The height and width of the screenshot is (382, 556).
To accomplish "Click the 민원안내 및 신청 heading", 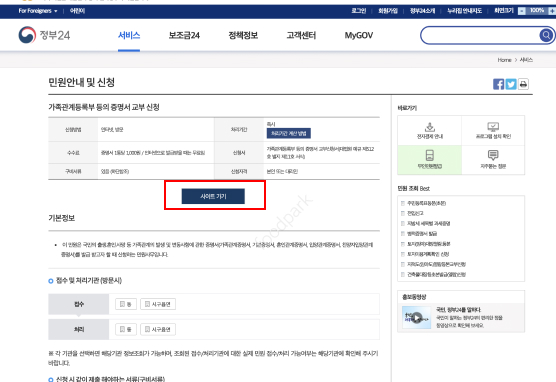I will 82,83.
